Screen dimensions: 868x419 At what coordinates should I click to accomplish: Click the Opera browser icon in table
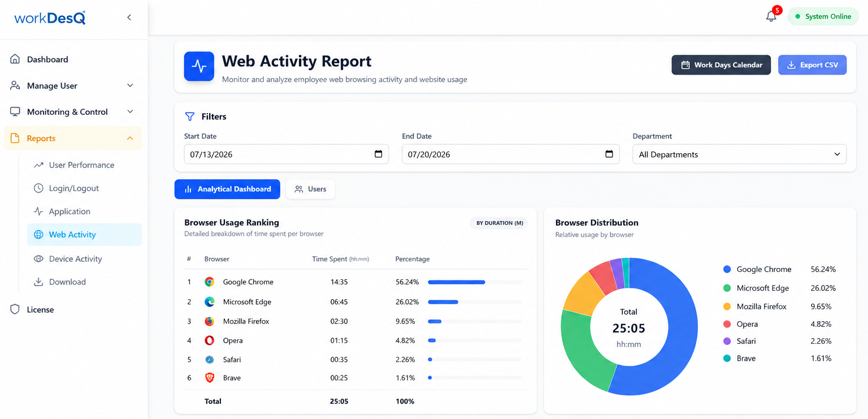pyautogui.click(x=210, y=340)
